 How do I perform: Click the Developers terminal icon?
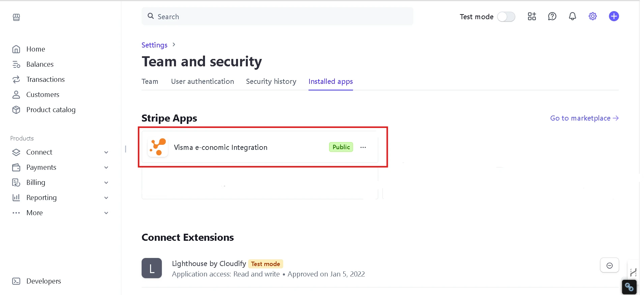tap(16, 281)
